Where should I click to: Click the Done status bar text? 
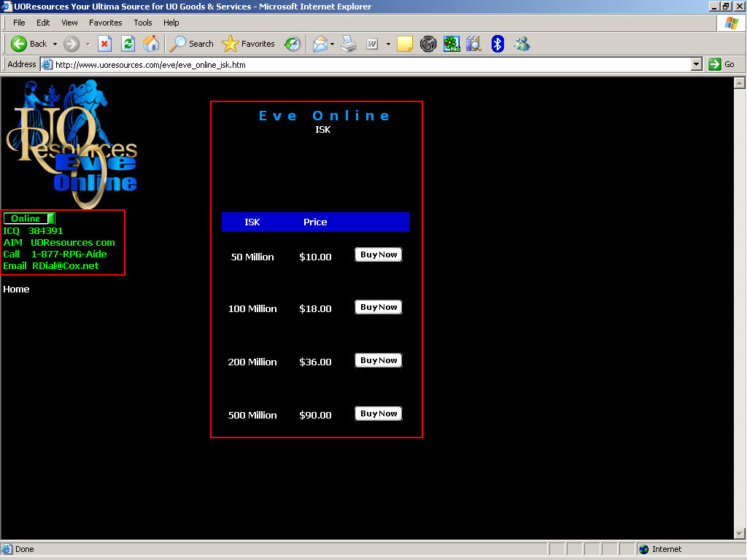[24, 549]
